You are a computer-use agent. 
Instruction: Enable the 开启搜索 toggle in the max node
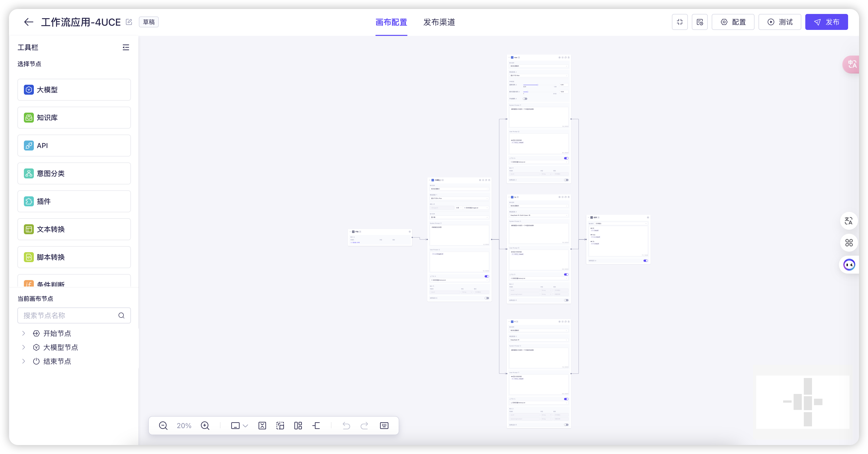pyautogui.click(x=525, y=99)
